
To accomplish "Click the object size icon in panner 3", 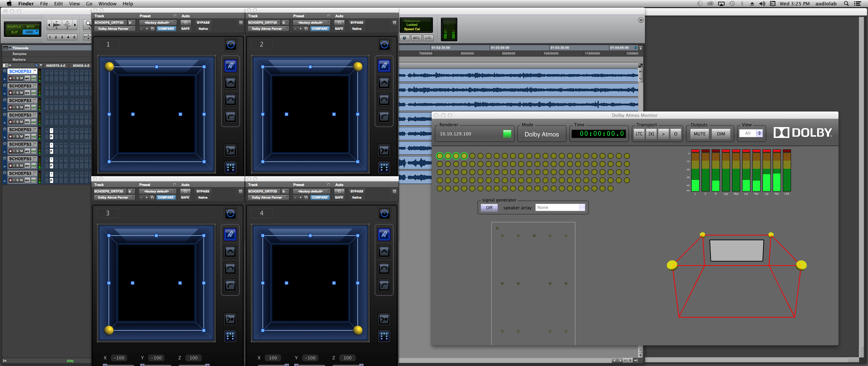I will coord(230,319).
